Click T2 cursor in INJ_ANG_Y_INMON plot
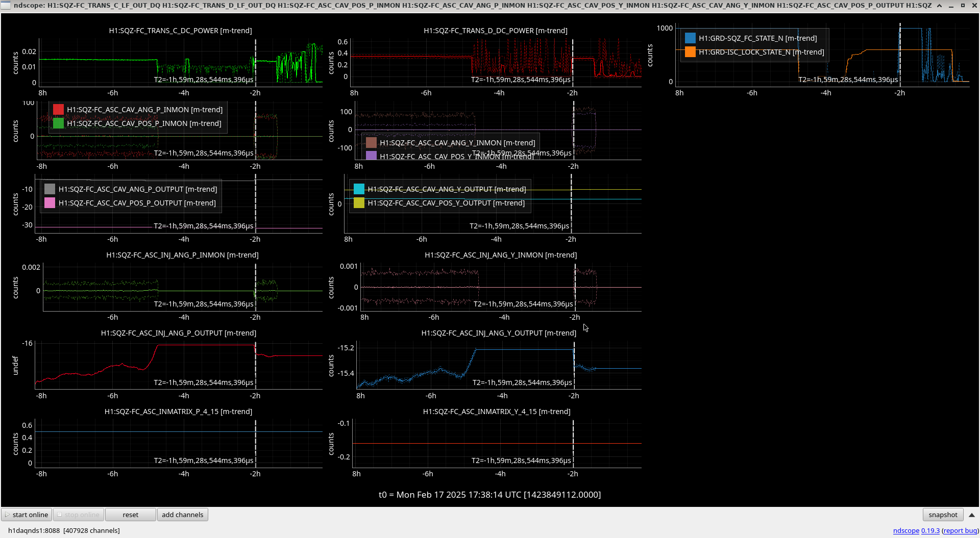980x538 pixels. point(575,287)
